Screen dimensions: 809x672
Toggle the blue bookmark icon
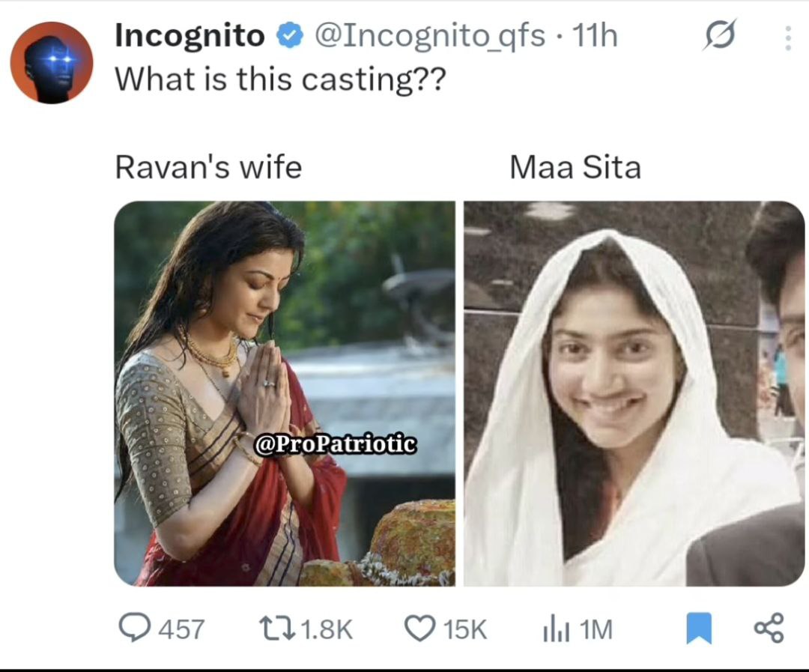coord(699,628)
